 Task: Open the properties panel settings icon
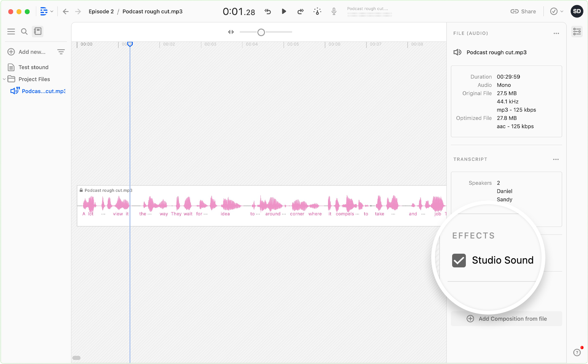577,31
